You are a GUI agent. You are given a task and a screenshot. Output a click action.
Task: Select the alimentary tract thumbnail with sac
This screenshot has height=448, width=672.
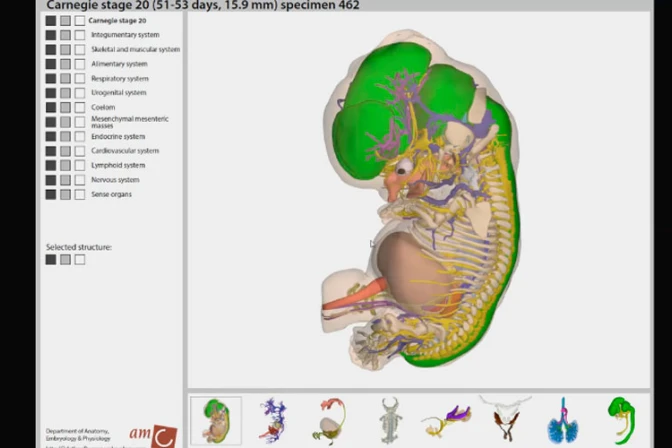pyautogui.click(x=332, y=420)
